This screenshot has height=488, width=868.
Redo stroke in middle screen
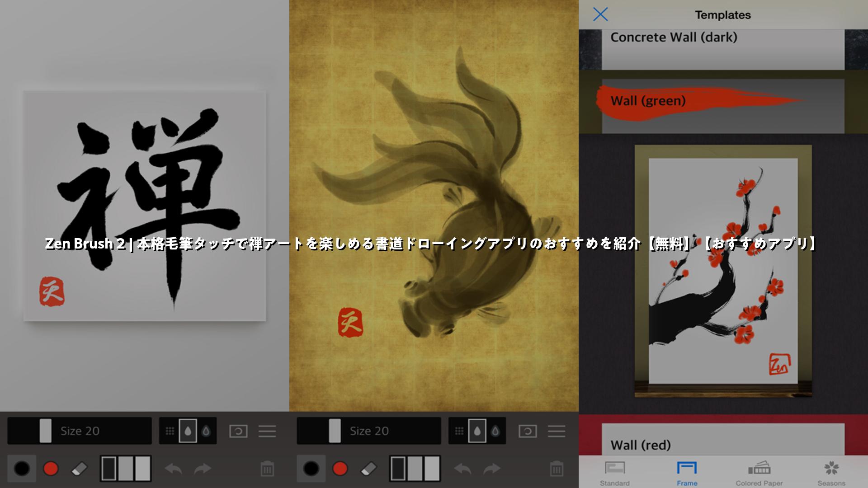click(492, 469)
